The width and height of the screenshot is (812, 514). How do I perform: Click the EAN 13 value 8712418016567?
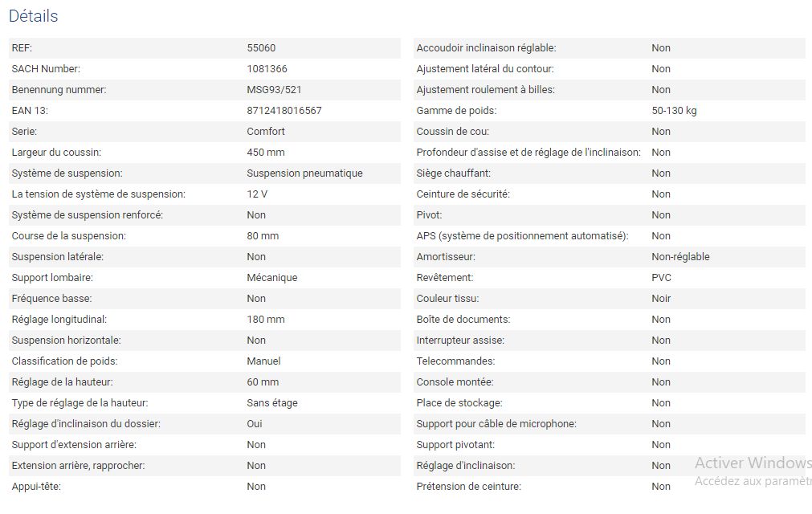[284, 111]
